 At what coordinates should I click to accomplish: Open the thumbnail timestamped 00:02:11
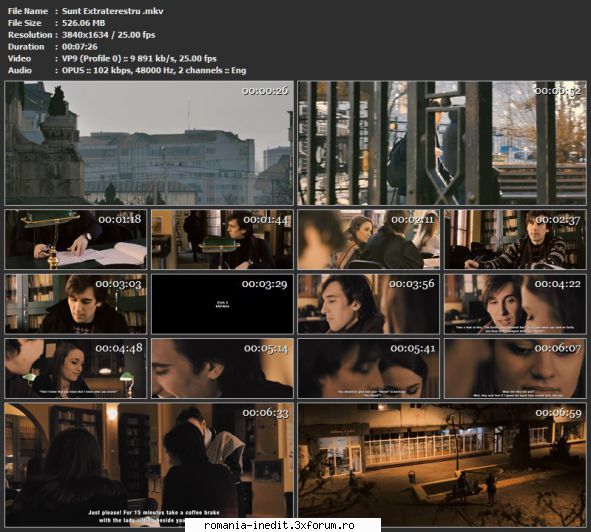368,239
